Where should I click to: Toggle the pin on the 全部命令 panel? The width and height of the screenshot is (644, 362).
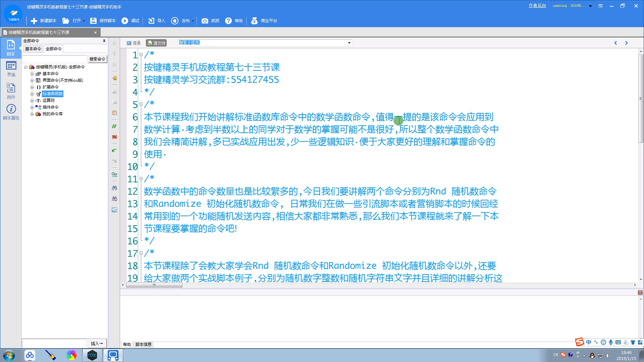[x=103, y=41]
